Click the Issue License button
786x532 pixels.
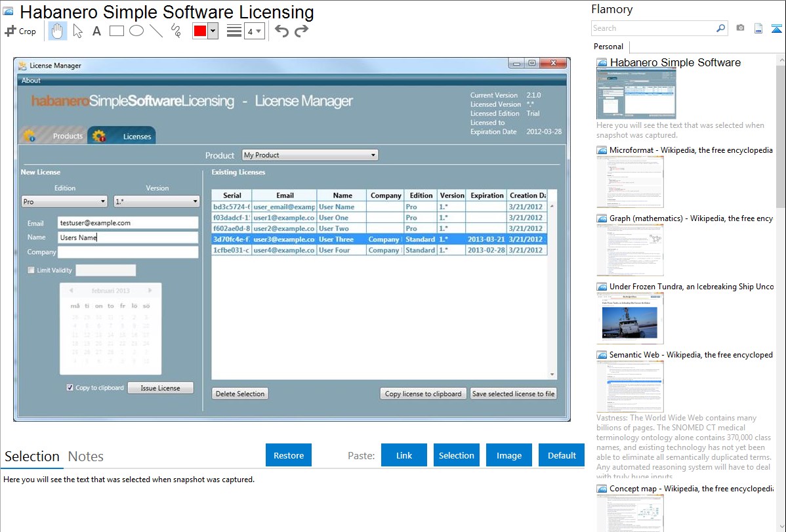coord(160,388)
